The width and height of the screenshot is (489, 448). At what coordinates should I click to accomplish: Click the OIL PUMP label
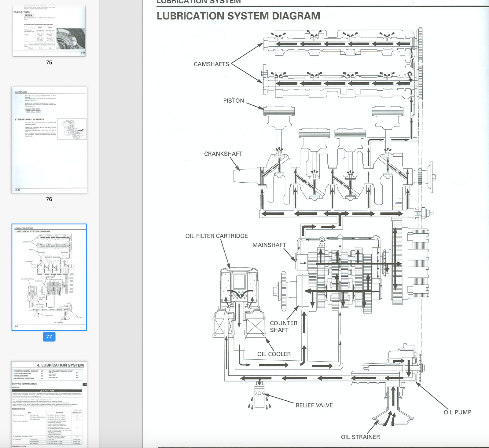pos(457,412)
